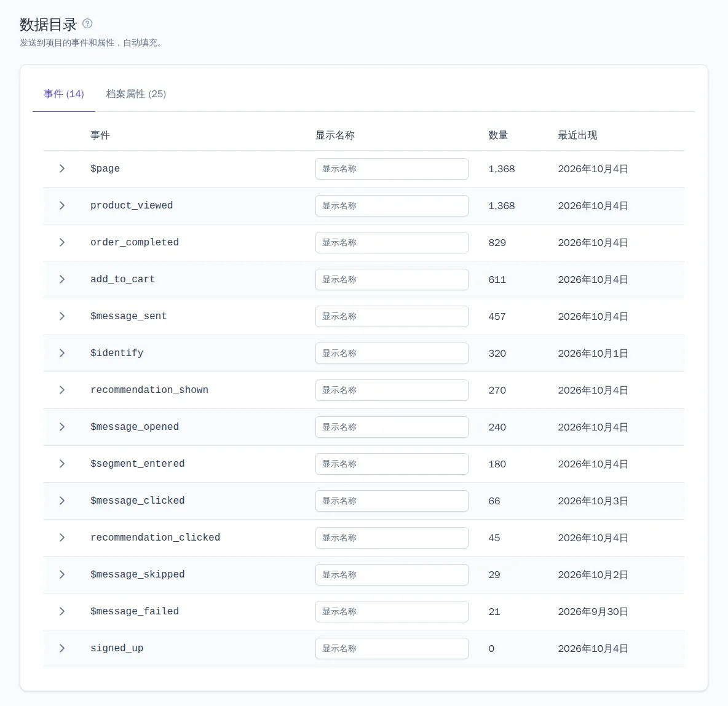Click the product_viewed event name
The width and height of the screenshot is (728, 706).
pyautogui.click(x=132, y=205)
